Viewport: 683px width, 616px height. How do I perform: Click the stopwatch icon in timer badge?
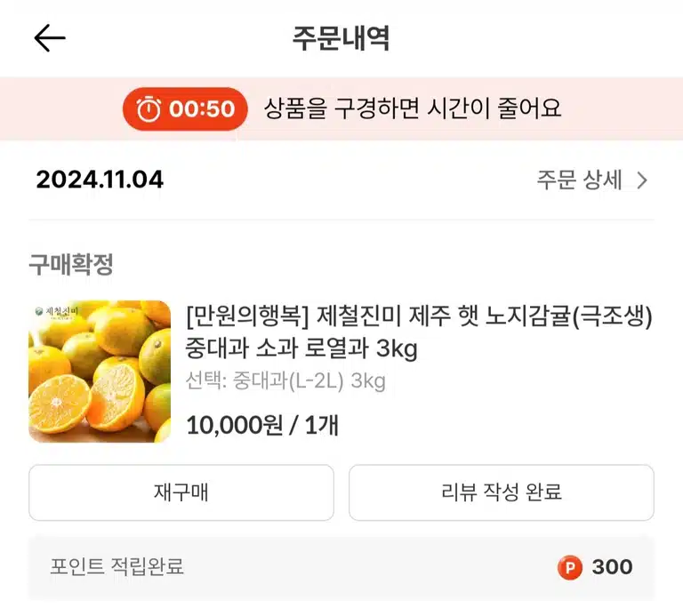149,108
